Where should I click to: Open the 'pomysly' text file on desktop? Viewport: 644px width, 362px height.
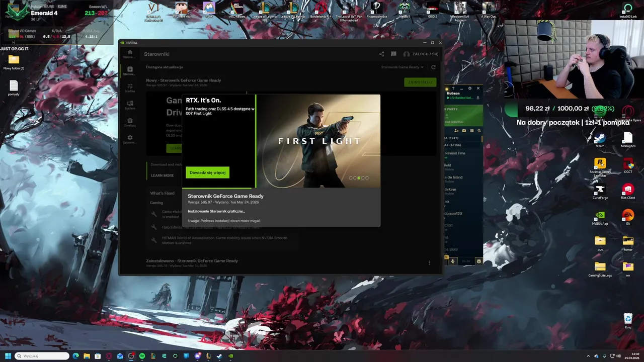(x=14, y=88)
